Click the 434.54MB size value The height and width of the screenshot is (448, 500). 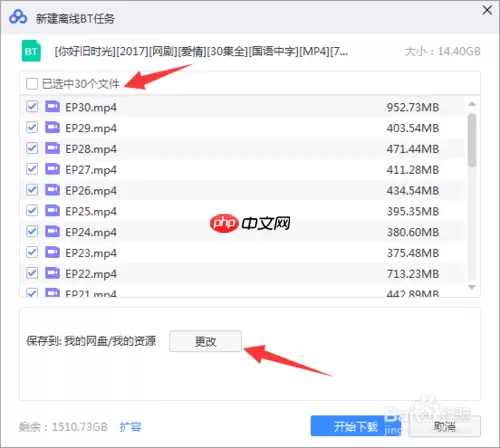[x=413, y=190]
